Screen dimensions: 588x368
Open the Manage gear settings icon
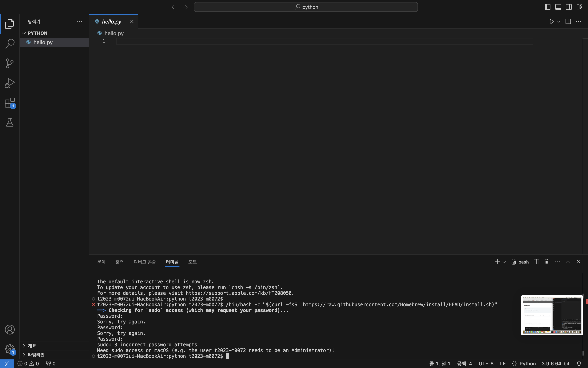pos(9,349)
